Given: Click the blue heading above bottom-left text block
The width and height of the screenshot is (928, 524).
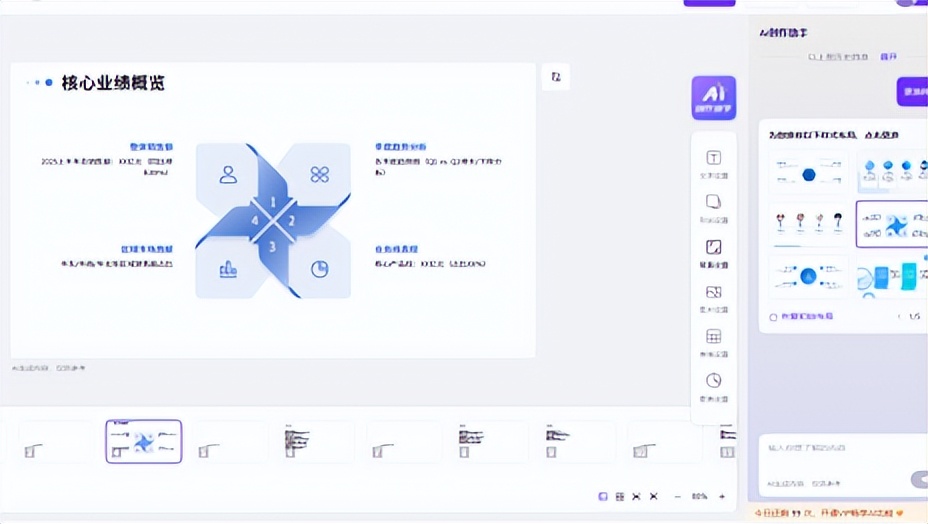Looking at the screenshot, I should pyautogui.click(x=147, y=249).
